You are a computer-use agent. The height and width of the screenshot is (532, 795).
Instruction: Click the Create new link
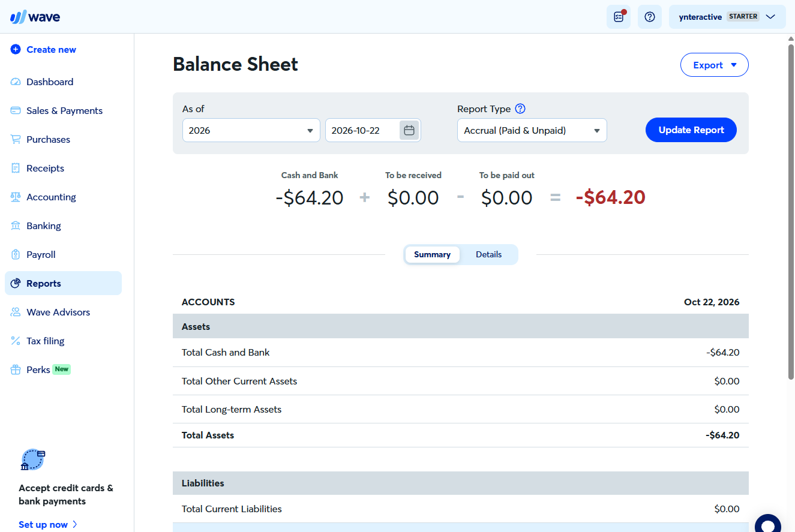(x=51, y=50)
